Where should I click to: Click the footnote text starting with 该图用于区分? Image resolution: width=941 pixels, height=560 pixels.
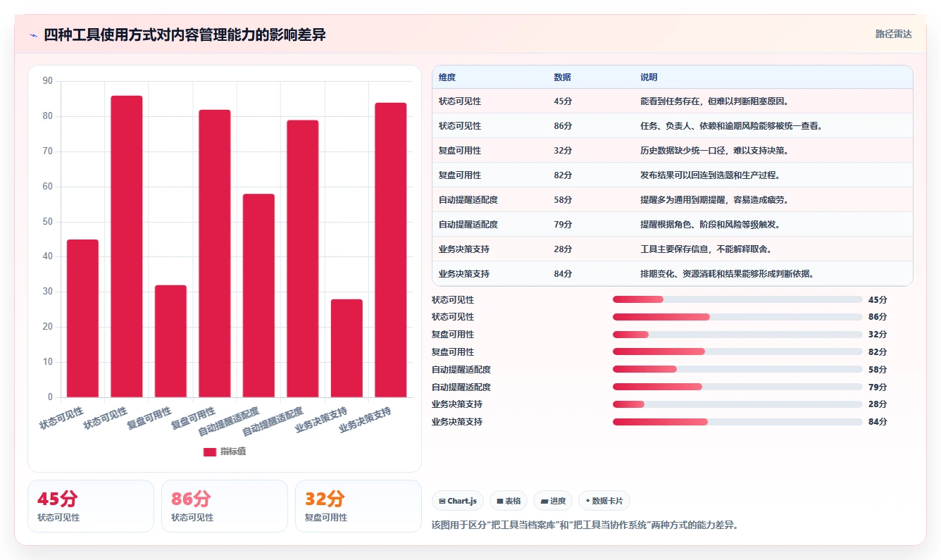click(x=585, y=525)
